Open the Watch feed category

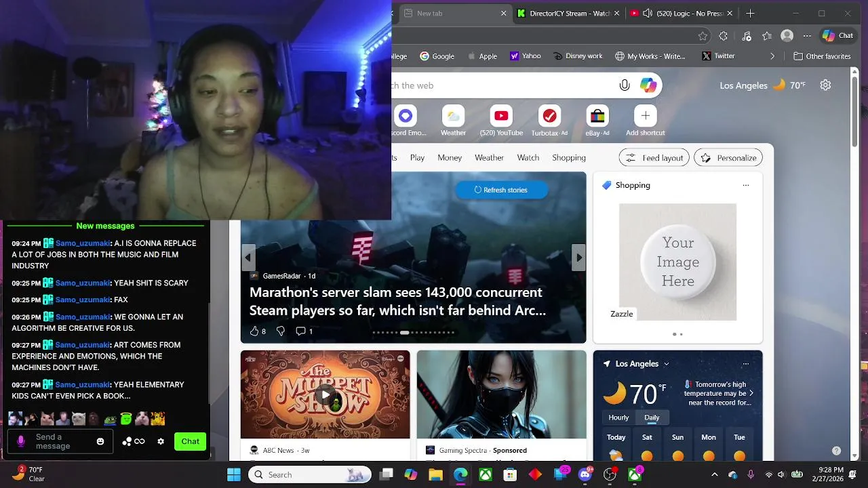(x=528, y=158)
